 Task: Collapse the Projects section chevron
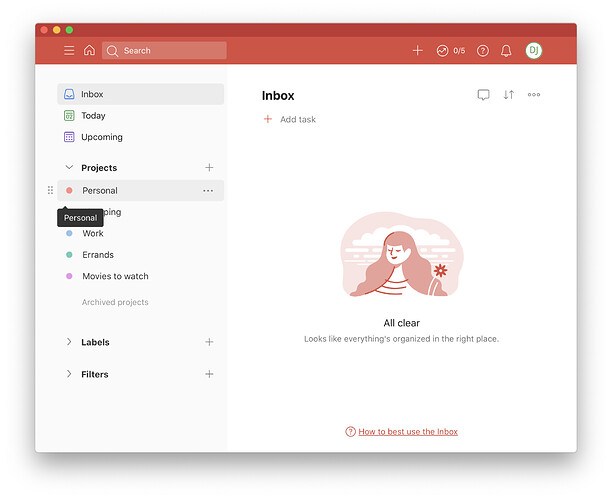pyautogui.click(x=69, y=168)
